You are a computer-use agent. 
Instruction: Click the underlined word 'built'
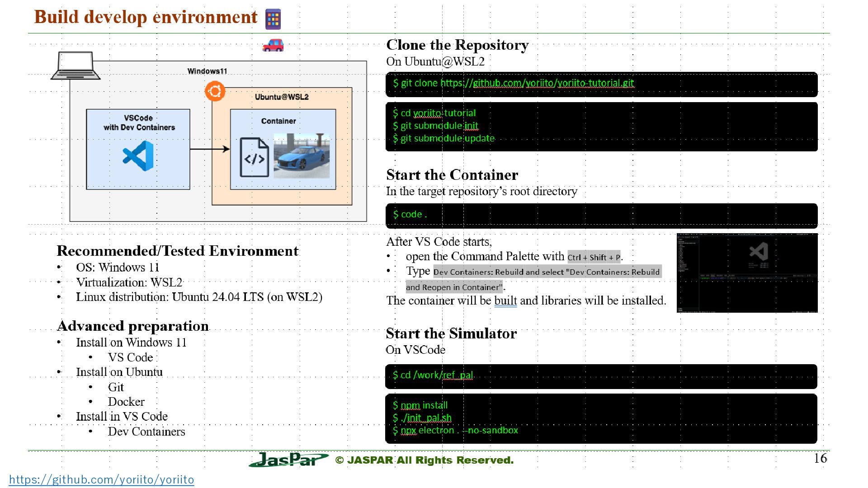[505, 300]
